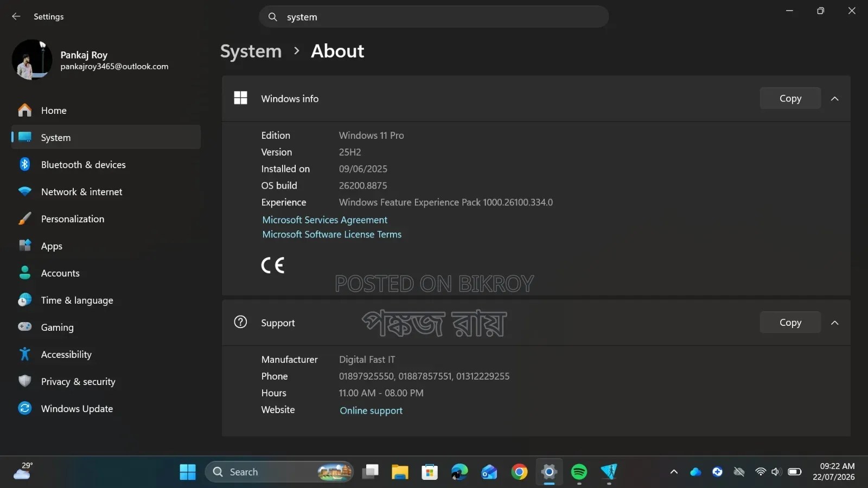Screen dimensions: 868x488
Task: Select the Version value 25H2
Action: pyautogui.click(x=350, y=152)
